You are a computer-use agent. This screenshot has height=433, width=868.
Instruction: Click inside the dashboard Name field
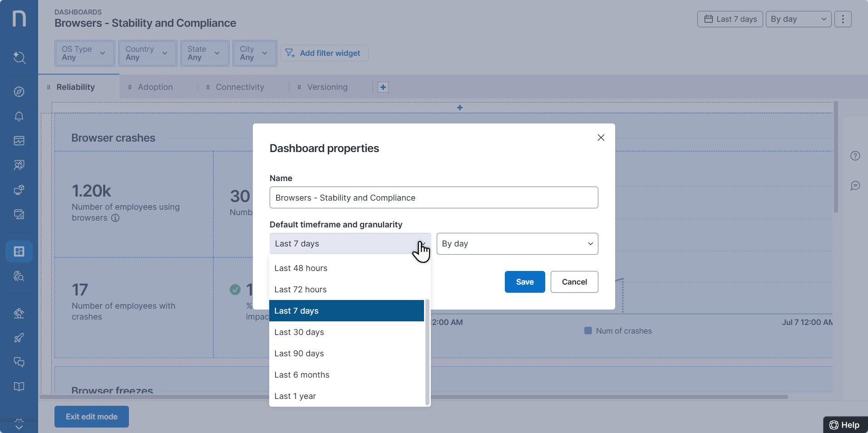point(433,197)
